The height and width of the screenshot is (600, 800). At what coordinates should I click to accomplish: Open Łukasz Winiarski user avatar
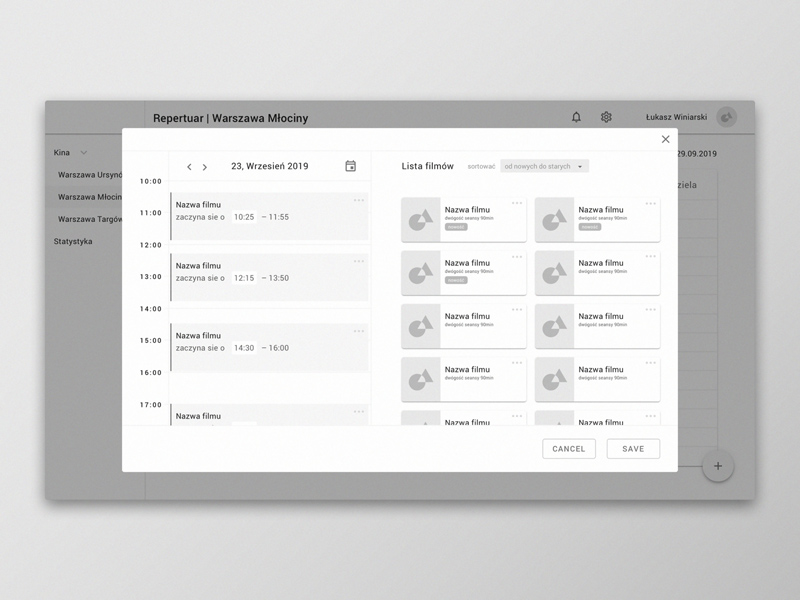click(727, 117)
